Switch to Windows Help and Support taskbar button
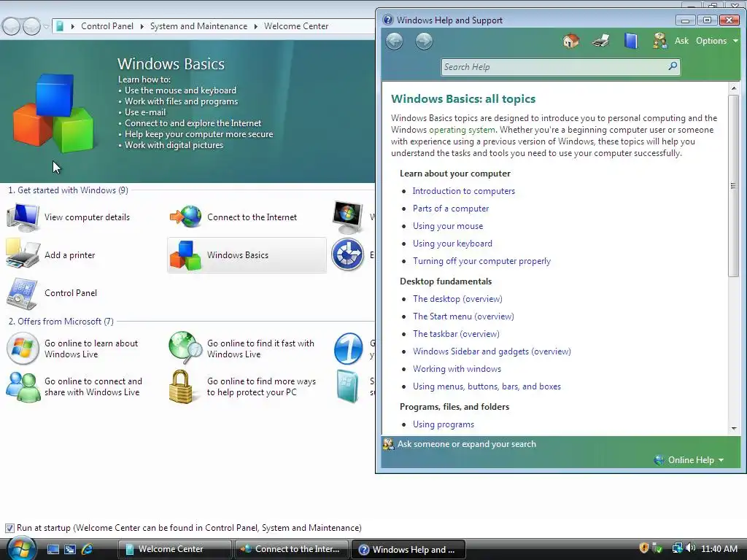 408,549
